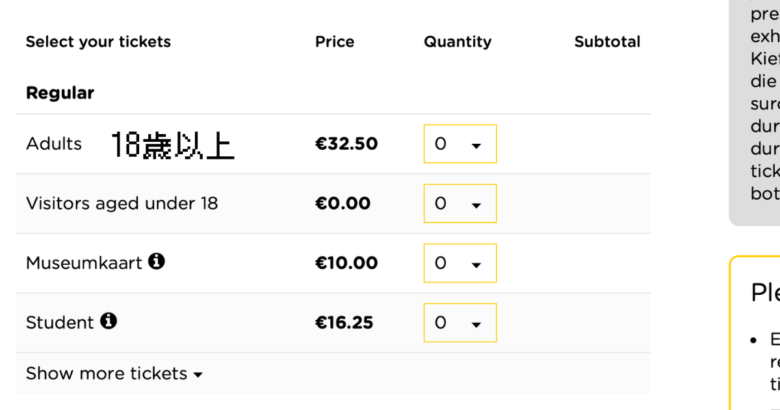Click the caret beside Show more tickets

[x=198, y=375]
